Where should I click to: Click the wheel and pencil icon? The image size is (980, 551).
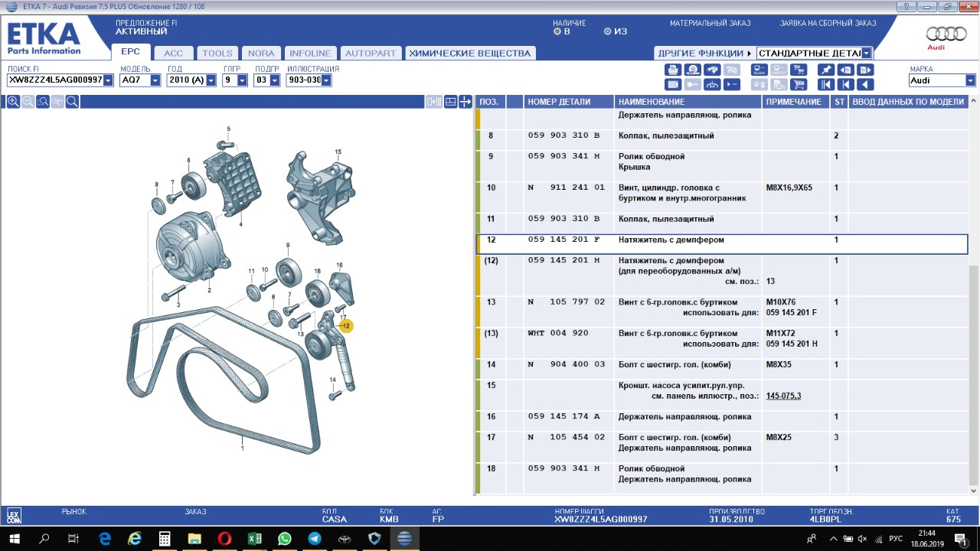(693, 70)
